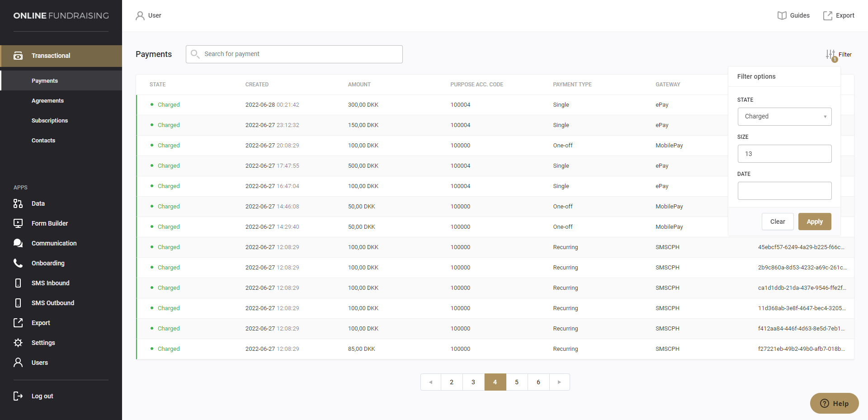Click the Form Builder icon
Image resolution: width=868 pixels, height=420 pixels.
[18, 223]
